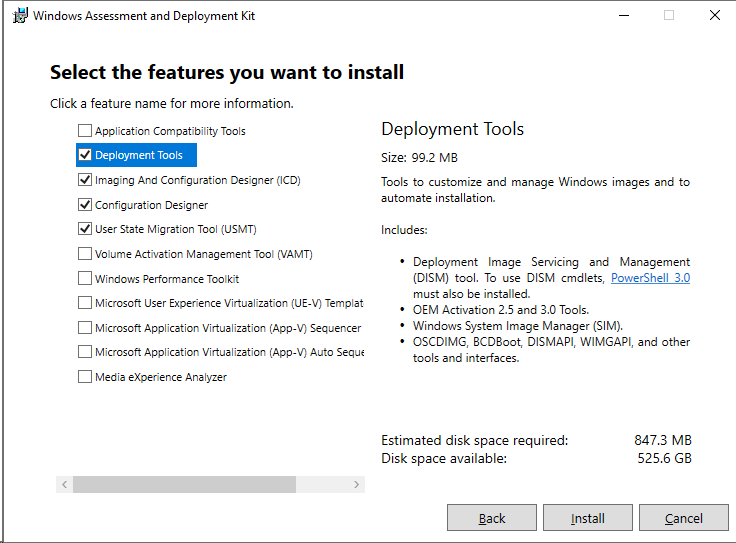The image size is (736, 543).
Task: Open the PowerShell 3.0 link
Action: pos(650,278)
